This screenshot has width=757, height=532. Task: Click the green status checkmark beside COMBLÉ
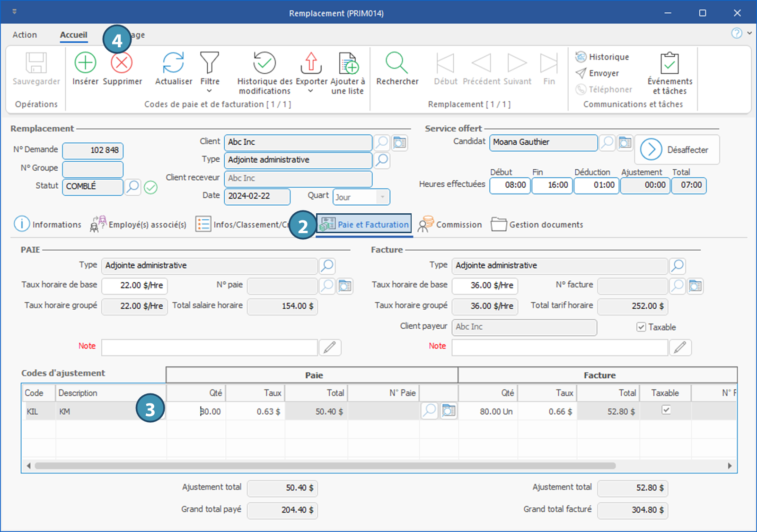point(151,188)
